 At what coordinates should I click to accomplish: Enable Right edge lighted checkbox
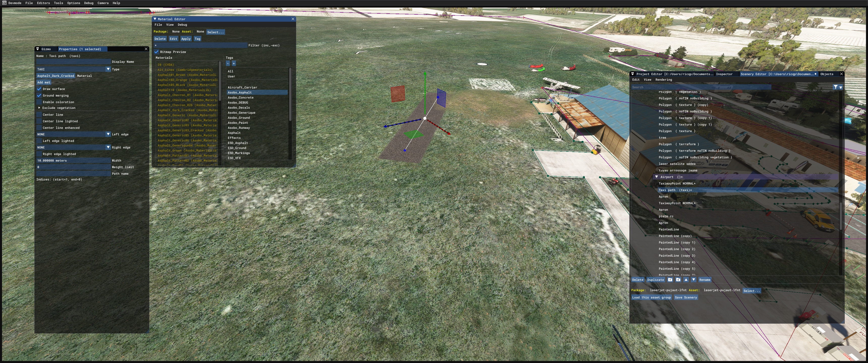39,154
